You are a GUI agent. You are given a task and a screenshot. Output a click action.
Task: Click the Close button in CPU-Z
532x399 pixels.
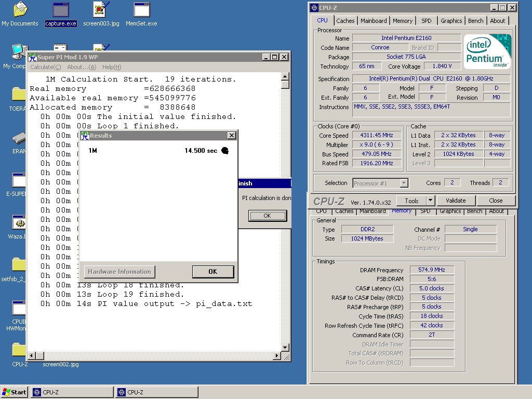pos(496,201)
